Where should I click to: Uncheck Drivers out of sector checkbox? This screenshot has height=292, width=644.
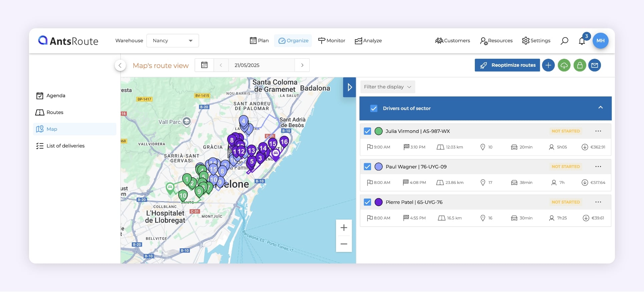point(374,108)
